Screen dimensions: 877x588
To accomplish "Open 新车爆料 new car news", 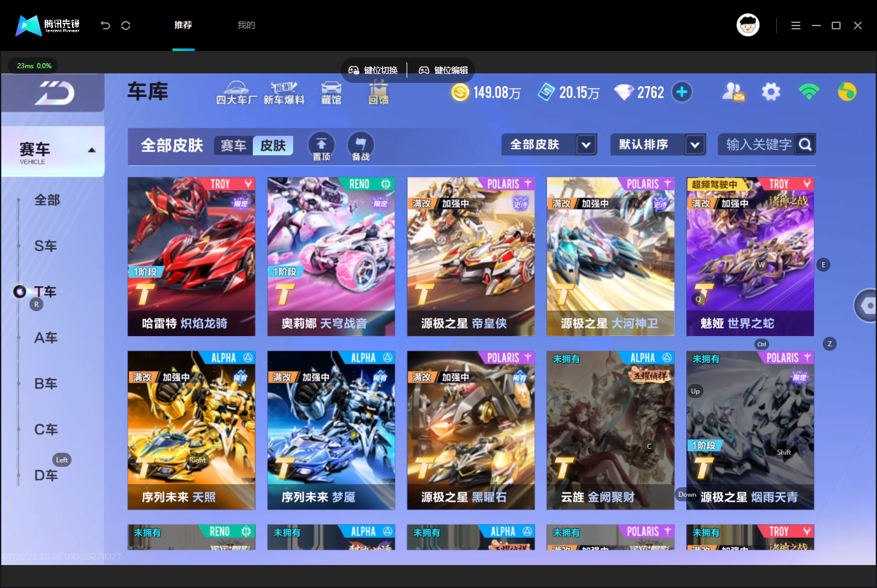I will point(284,93).
